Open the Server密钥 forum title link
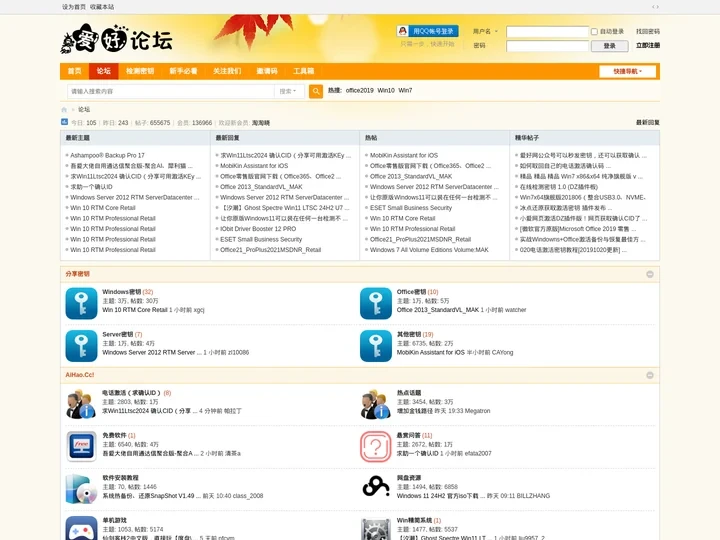 [118, 334]
